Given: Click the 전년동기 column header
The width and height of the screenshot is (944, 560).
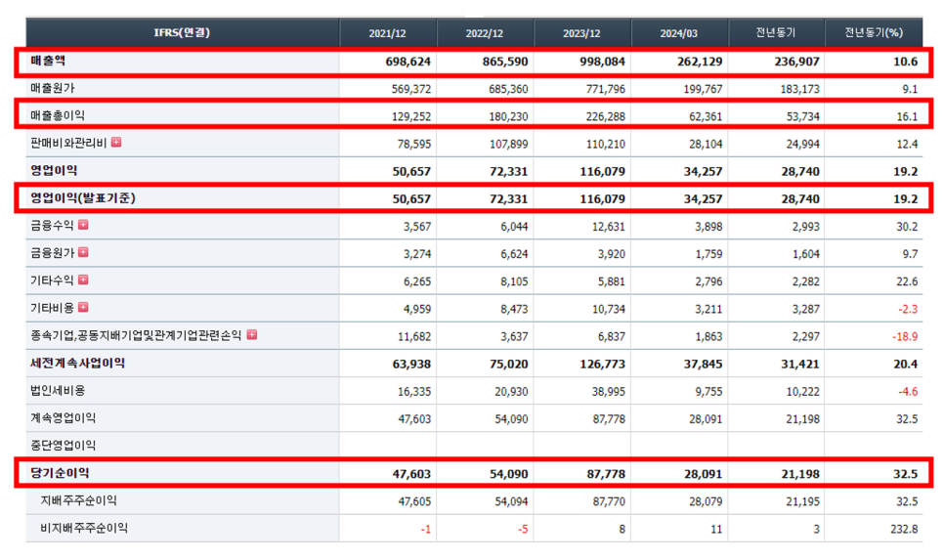Looking at the screenshot, I should [776, 32].
